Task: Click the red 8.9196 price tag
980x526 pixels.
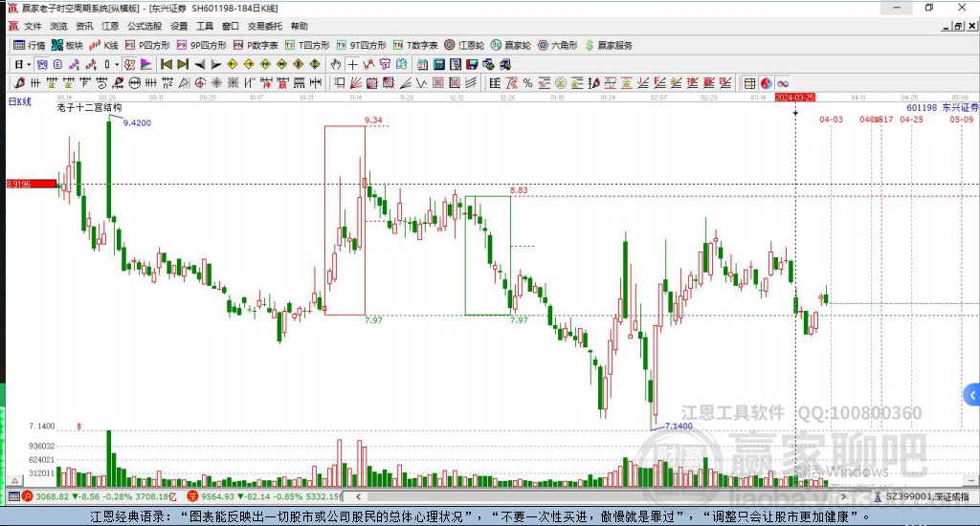Action: point(32,184)
